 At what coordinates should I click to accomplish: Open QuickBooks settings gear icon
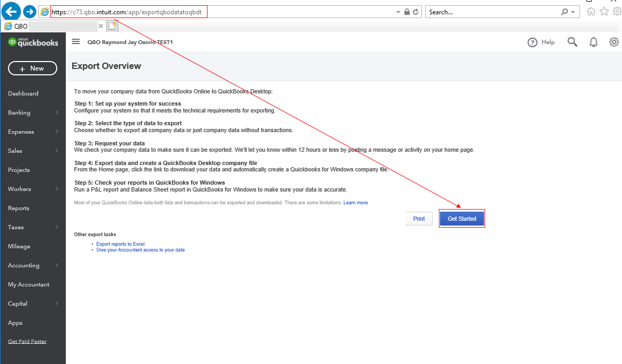tap(614, 42)
